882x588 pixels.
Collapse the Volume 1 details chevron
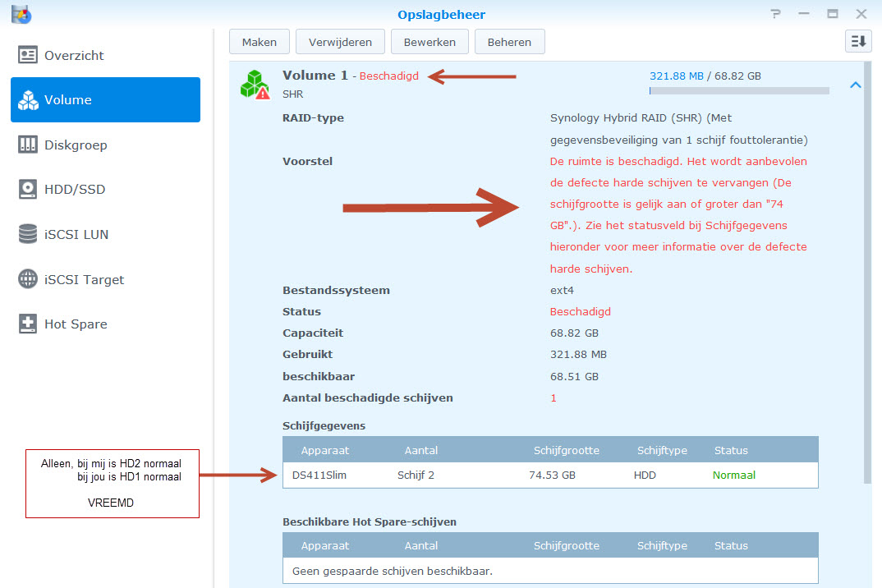click(x=855, y=85)
